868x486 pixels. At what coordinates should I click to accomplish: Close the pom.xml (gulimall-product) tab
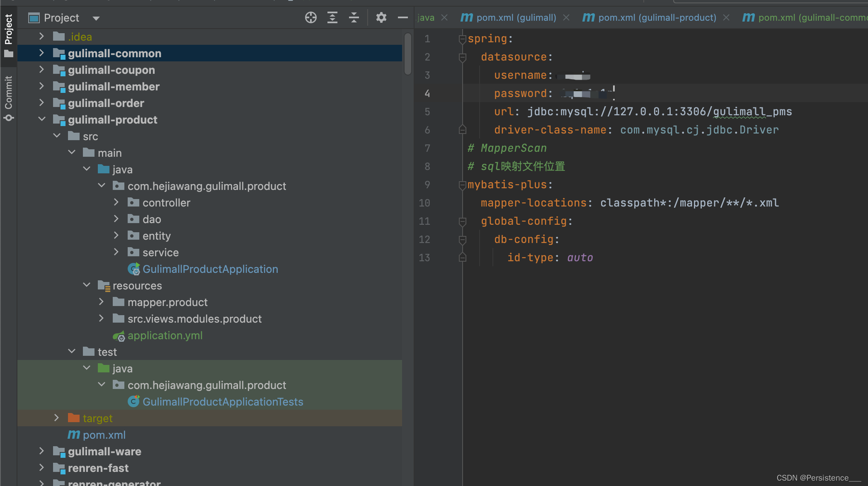(x=726, y=17)
